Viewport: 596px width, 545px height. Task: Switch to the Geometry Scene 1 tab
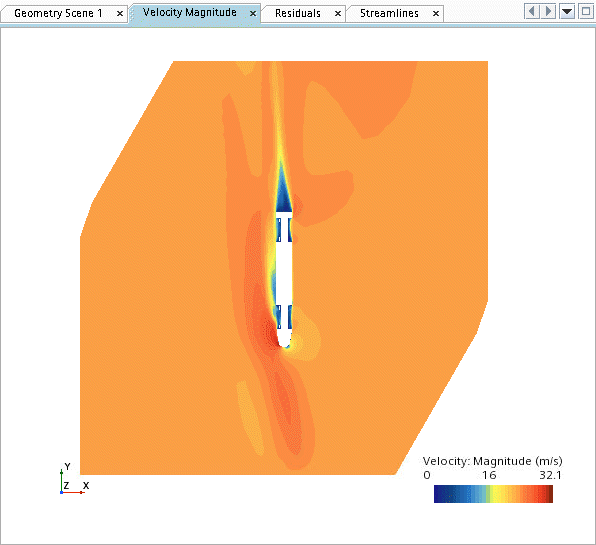tap(58, 14)
